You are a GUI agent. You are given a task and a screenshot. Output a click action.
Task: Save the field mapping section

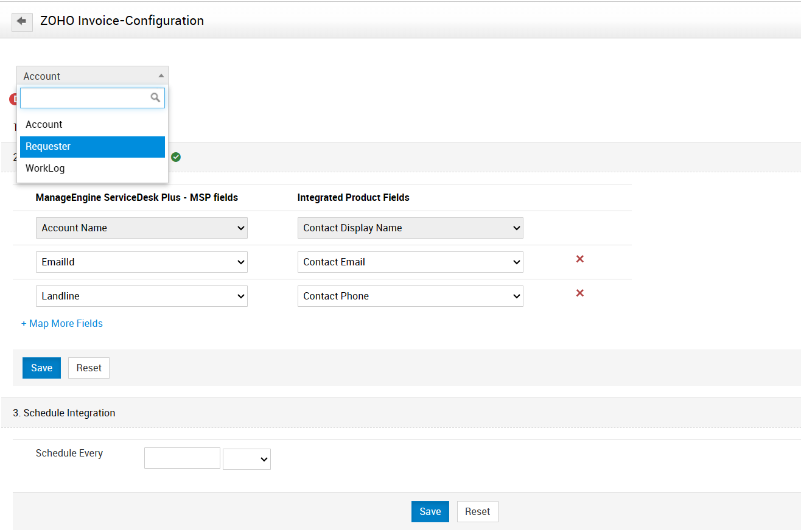(x=41, y=368)
